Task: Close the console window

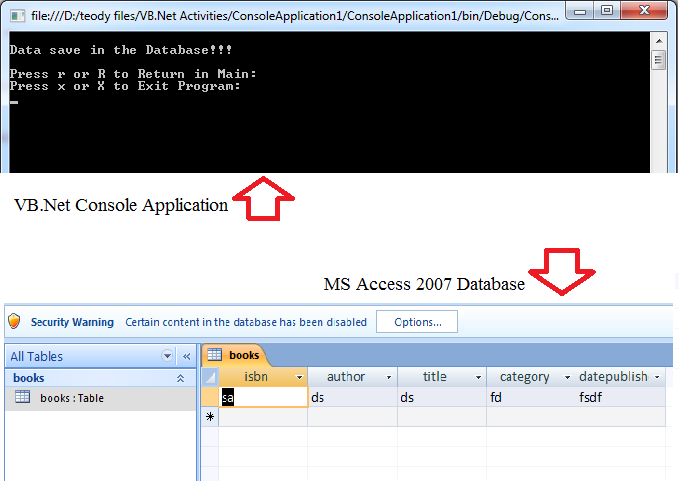Action: click(x=644, y=10)
